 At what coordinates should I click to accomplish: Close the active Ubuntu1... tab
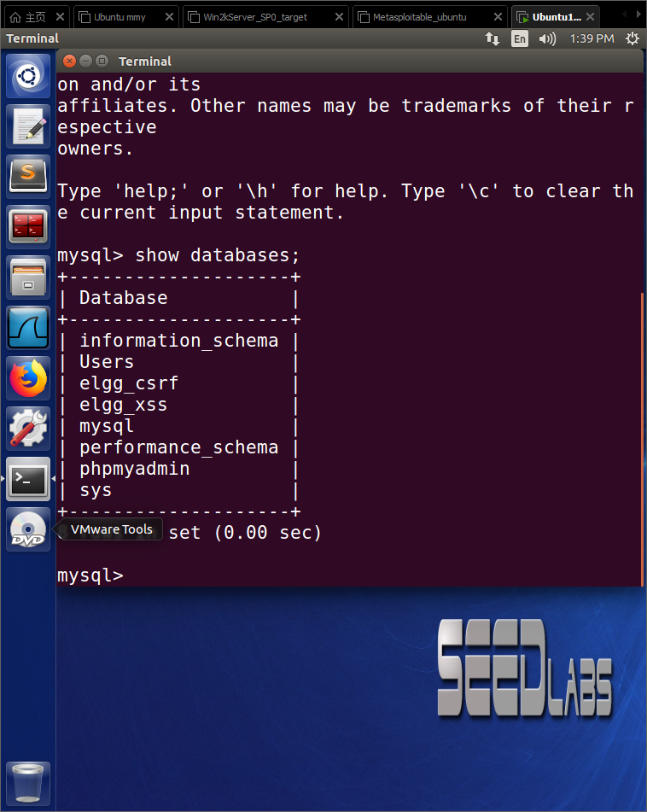pyautogui.click(x=590, y=17)
